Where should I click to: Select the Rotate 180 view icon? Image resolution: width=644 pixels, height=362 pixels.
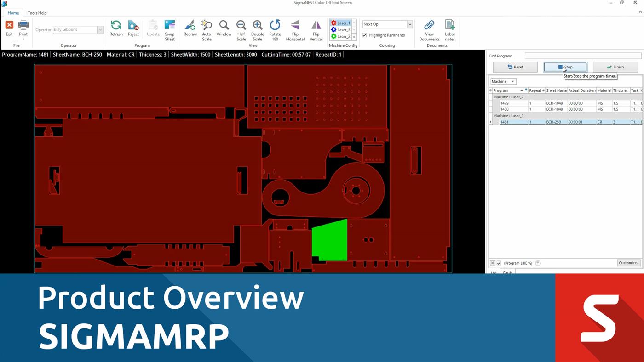(x=275, y=28)
